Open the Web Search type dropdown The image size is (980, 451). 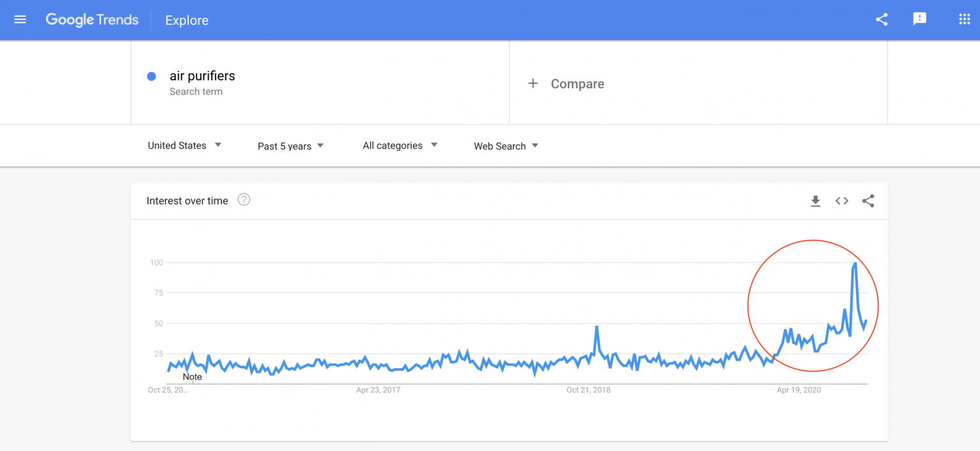[506, 146]
